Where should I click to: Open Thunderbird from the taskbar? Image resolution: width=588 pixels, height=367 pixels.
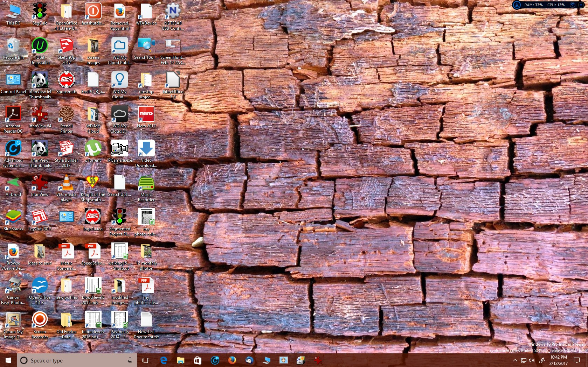(249, 360)
